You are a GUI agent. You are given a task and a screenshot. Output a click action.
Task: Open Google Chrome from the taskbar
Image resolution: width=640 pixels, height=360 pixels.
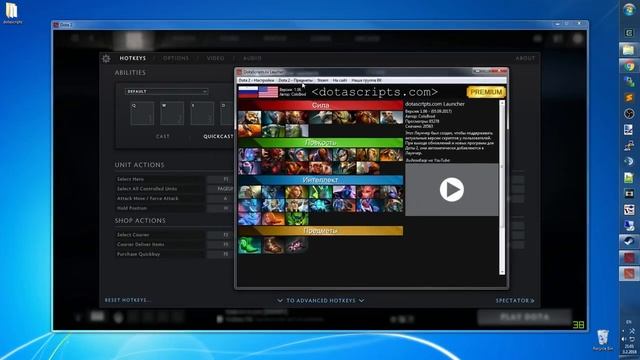pos(629,66)
